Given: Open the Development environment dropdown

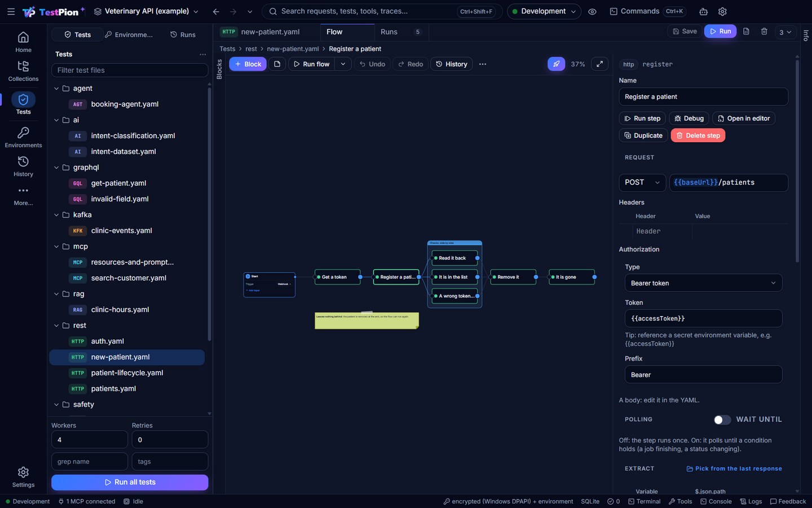Looking at the screenshot, I should pos(544,11).
